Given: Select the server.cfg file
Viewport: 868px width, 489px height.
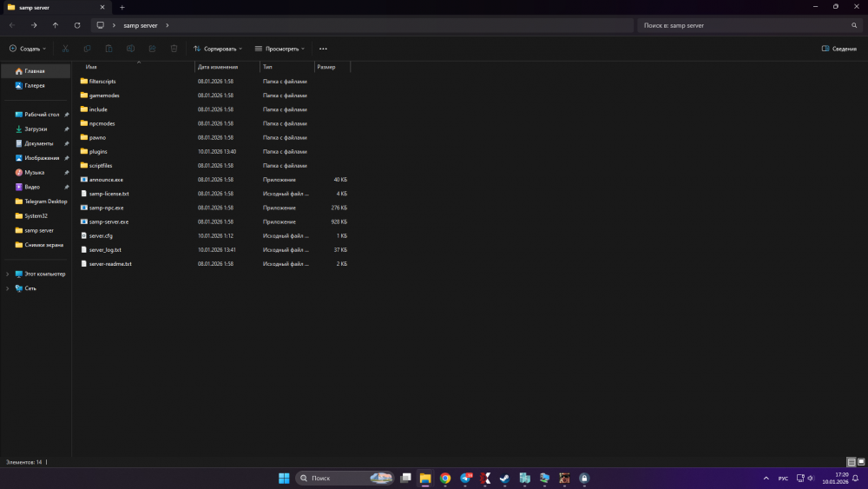Looking at the screenshot, I should click(101, 235).
